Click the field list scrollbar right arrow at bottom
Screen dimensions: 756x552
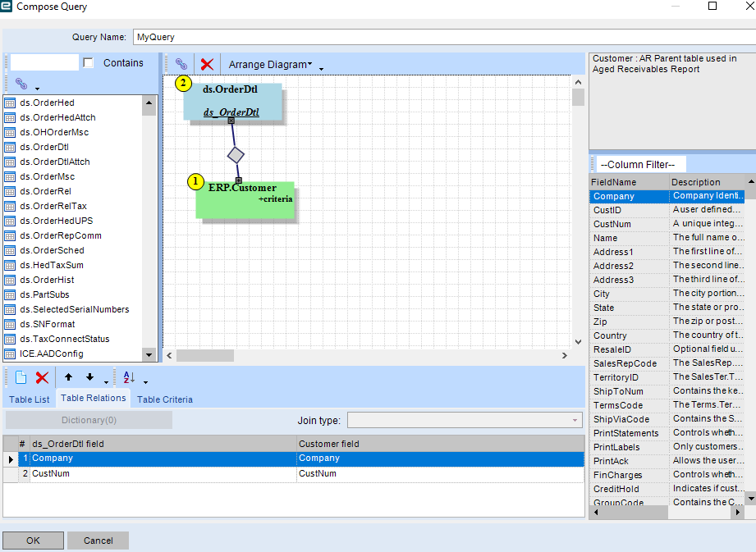(737, 512)
